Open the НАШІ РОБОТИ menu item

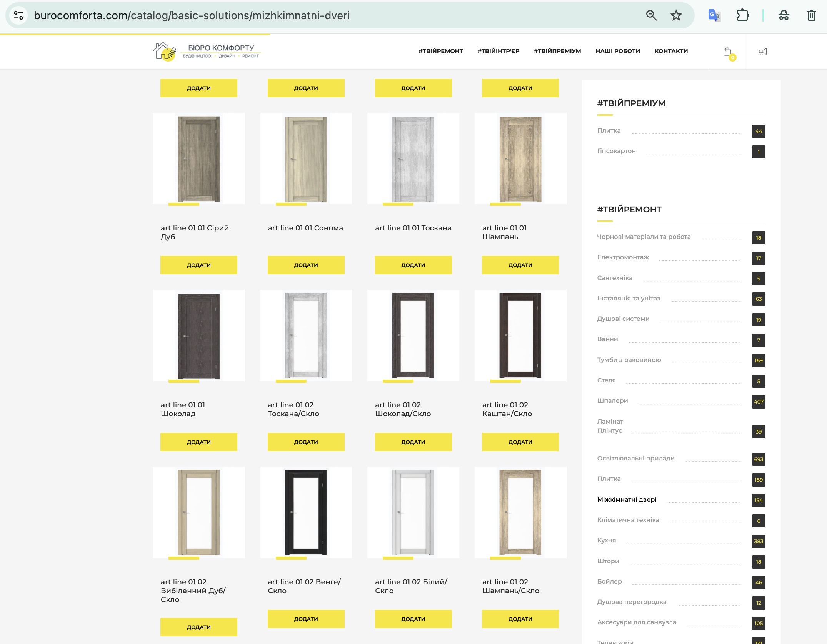coord(617,51)
